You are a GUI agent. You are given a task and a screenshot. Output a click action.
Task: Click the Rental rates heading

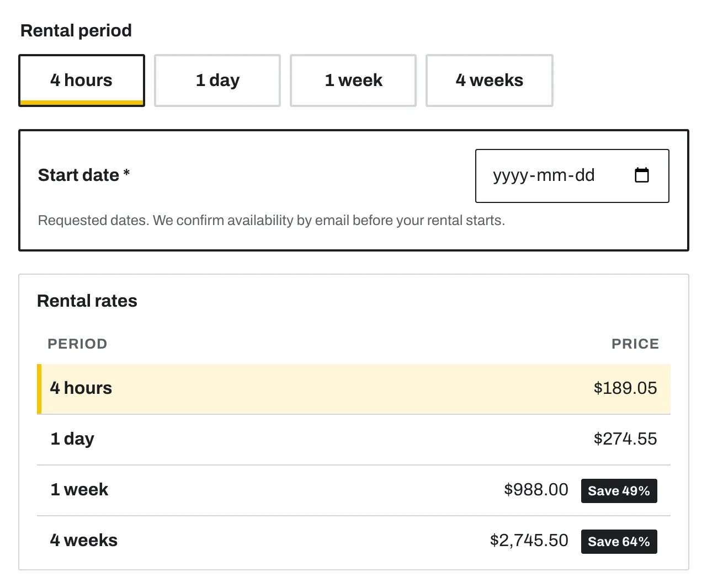(x=87, y=301)
